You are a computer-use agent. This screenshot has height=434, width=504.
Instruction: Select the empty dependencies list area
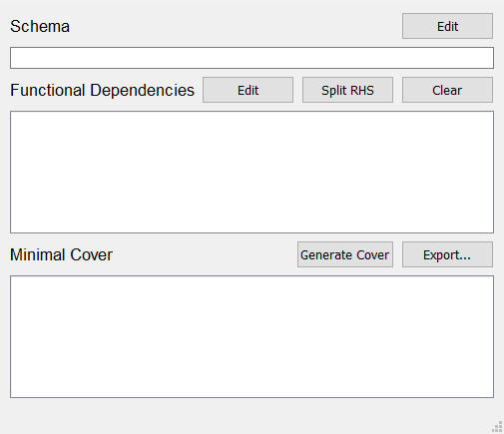click(252, 172)
